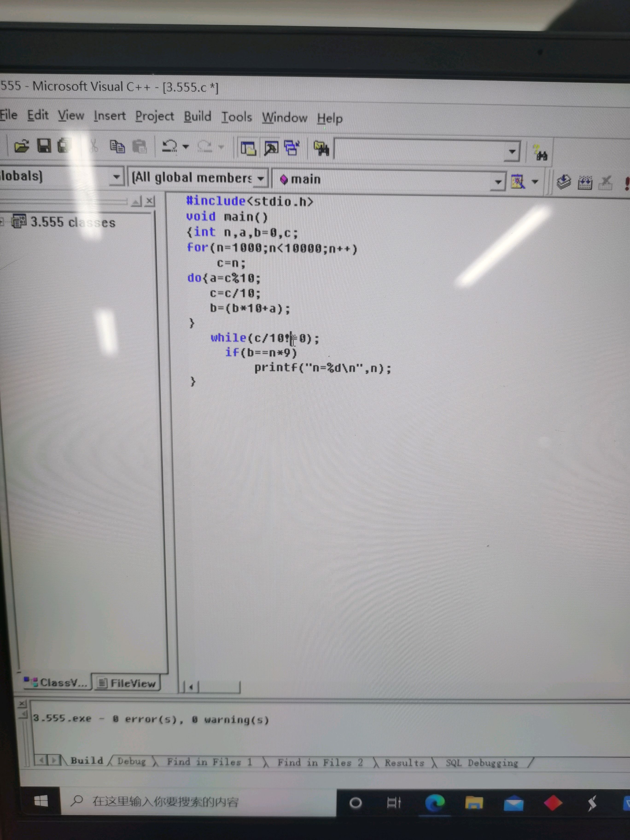Viewport: 630px width, 840px height.
Task: Click the code line printf("n=%d\n",n);
Action: pyautogui.click(x=323, y=368)
